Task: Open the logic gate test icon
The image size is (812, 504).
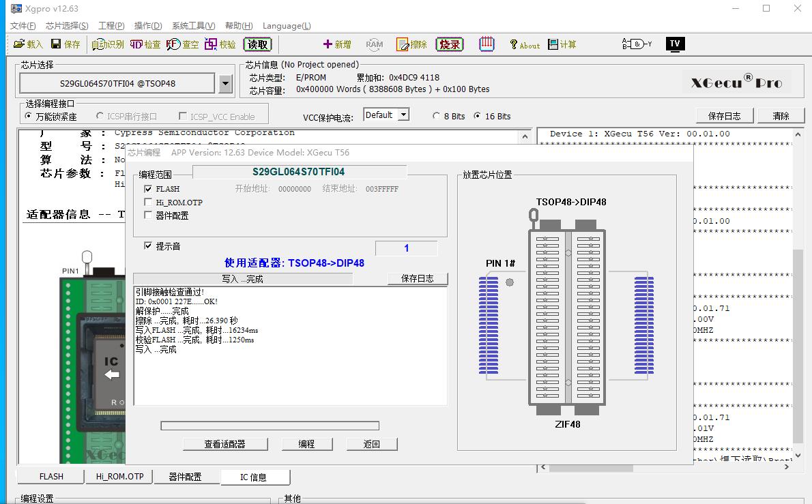Action: pos(636,44)
